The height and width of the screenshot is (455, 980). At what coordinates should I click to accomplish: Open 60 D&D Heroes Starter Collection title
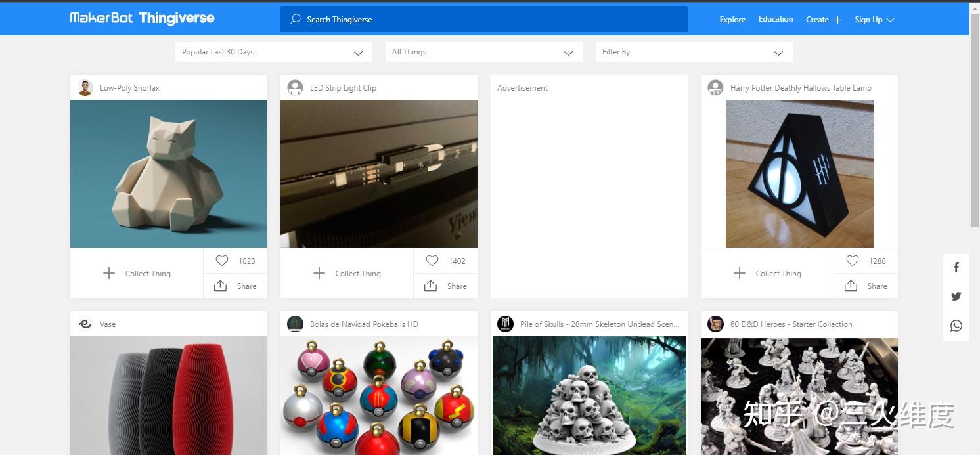coord(791,324)
